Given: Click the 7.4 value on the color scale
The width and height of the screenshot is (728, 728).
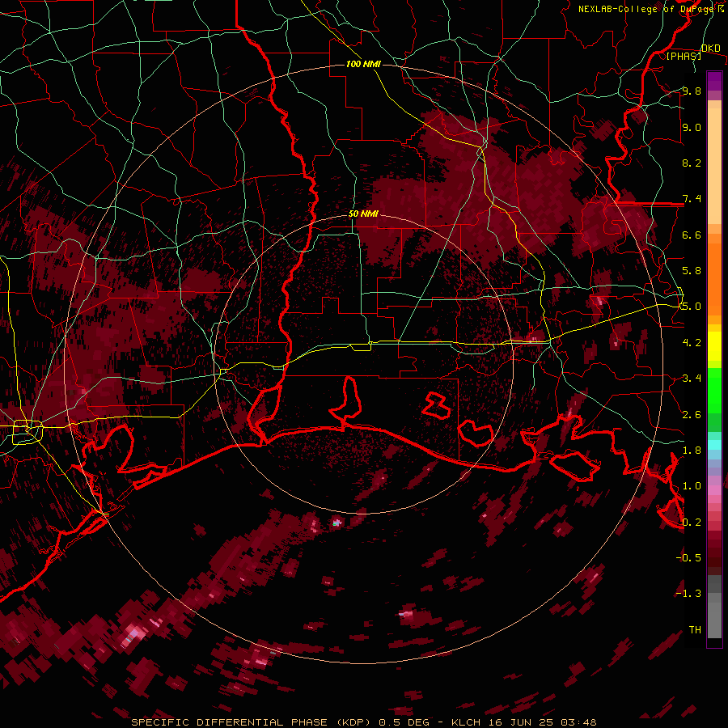Looking at the screenshot, I should [692, 199].
